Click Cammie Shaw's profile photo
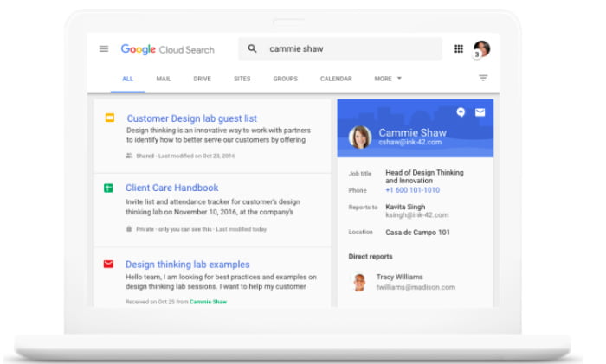The width and height of the screenshot is (606, 364). pyautogui.click(x=360, y=137)
